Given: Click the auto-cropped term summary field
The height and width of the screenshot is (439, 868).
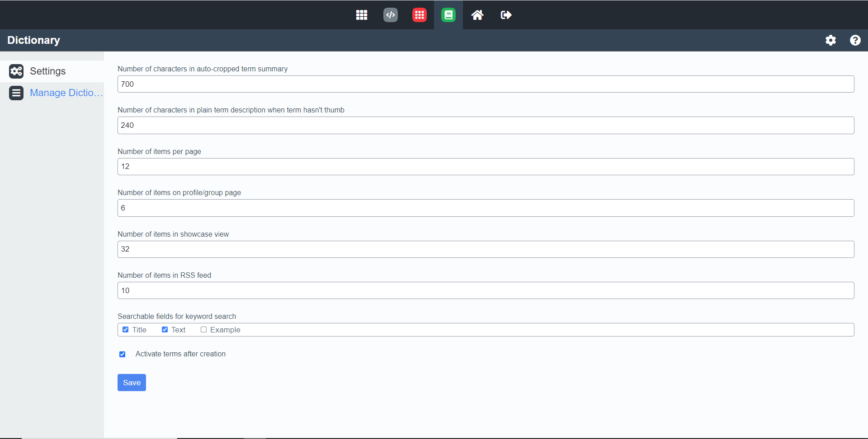Looking at the screenshot, I should (x=486, y=84).
